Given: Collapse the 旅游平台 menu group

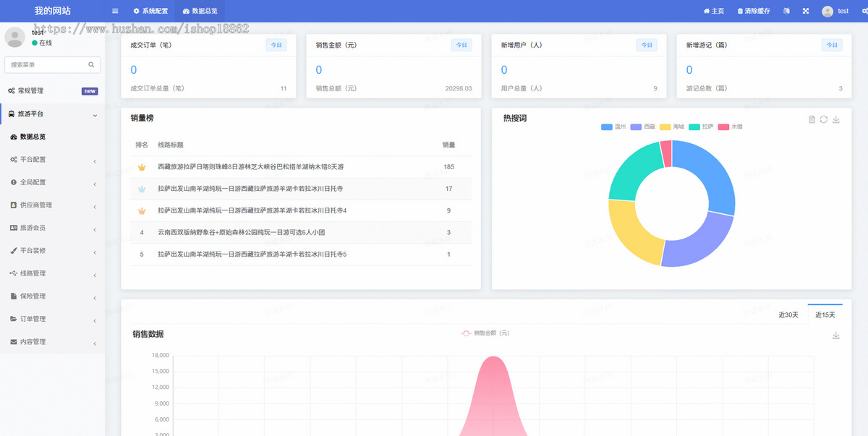Looking at the screenshot, I should tap(52, 114).
